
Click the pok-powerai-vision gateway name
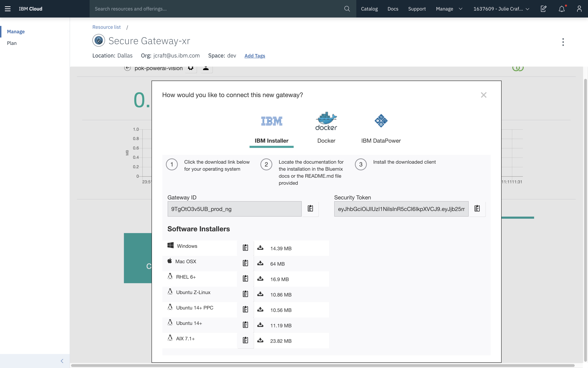pos(159,68)
